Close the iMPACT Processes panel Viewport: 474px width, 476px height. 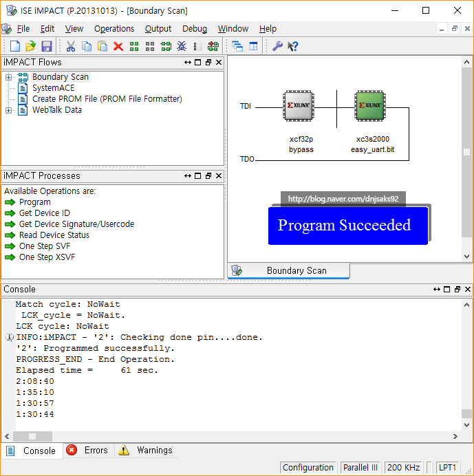coord(219,176)
